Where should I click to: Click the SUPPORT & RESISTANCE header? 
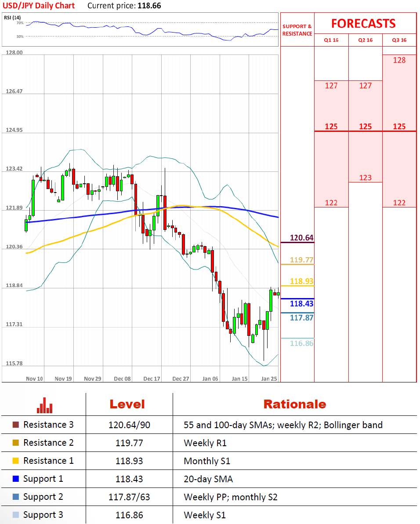297,30
